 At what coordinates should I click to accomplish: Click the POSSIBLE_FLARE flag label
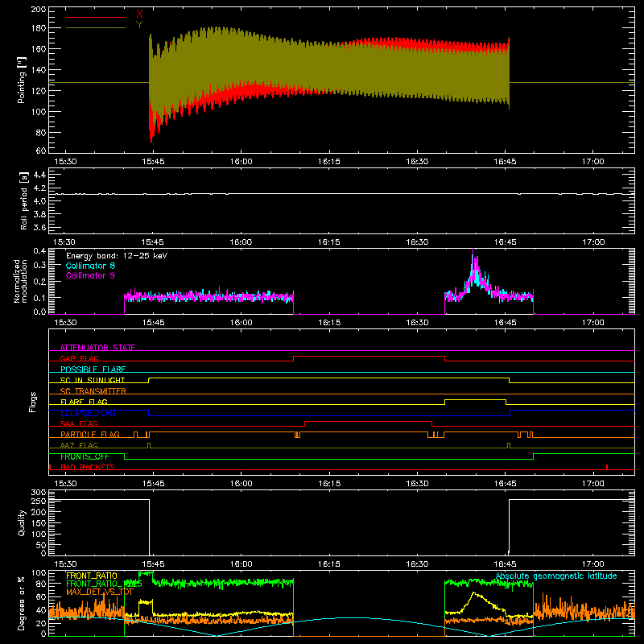[93, 369]
